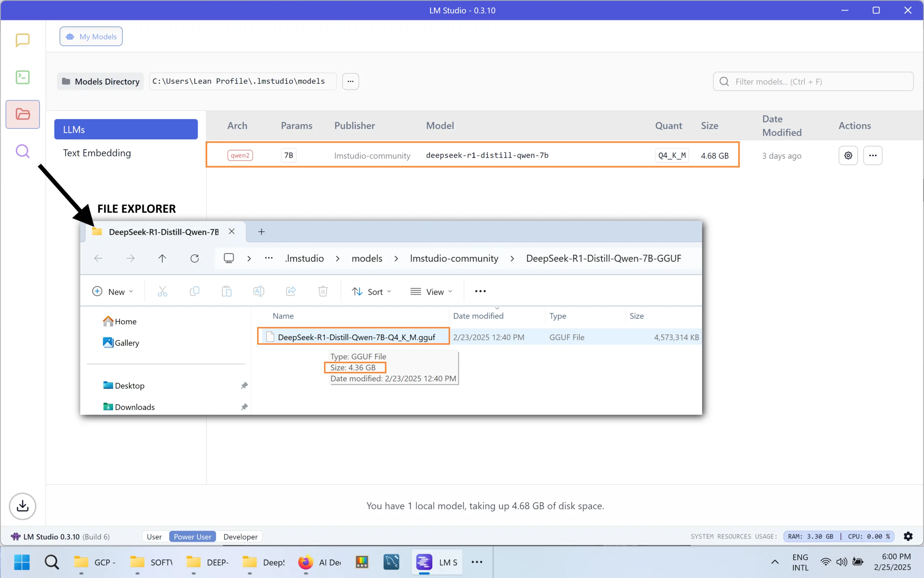Image resolution: width=924 pixels, height=578 pixels.
Task: Open the Chat view in LM Studio sidebar
Action: [x=22, y=40]
